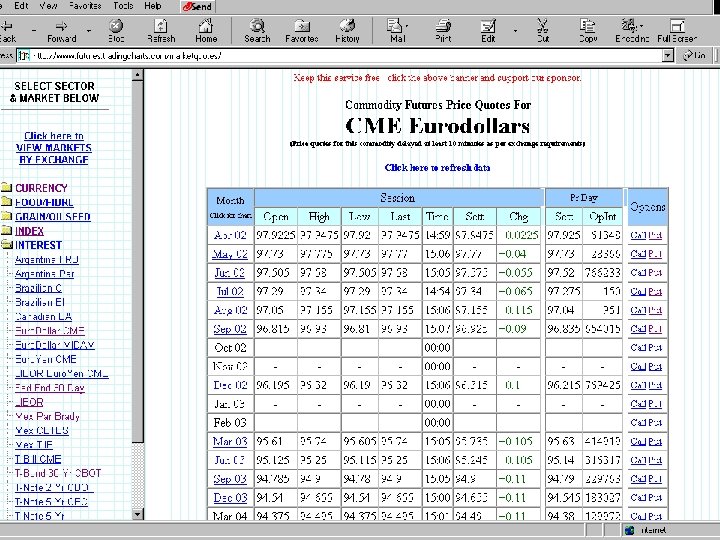The height and width of the screenshot is (540, 720).
Task: Click the Send button in menu bar
Action: (x=197, y=6)
